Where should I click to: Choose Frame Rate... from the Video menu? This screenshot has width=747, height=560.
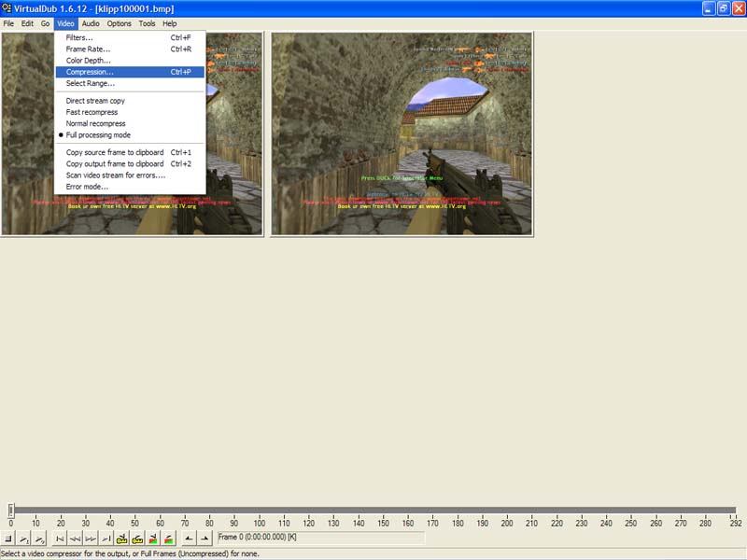[x=130, y=49]
